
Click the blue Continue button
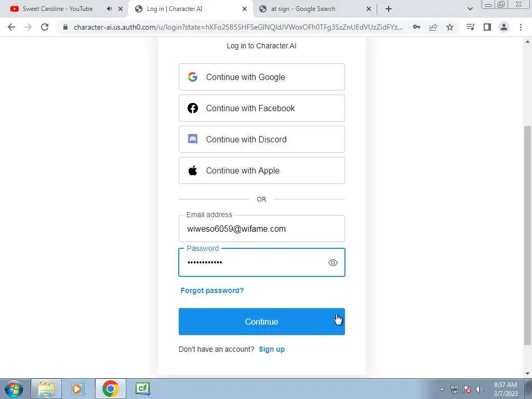point(262,322)
